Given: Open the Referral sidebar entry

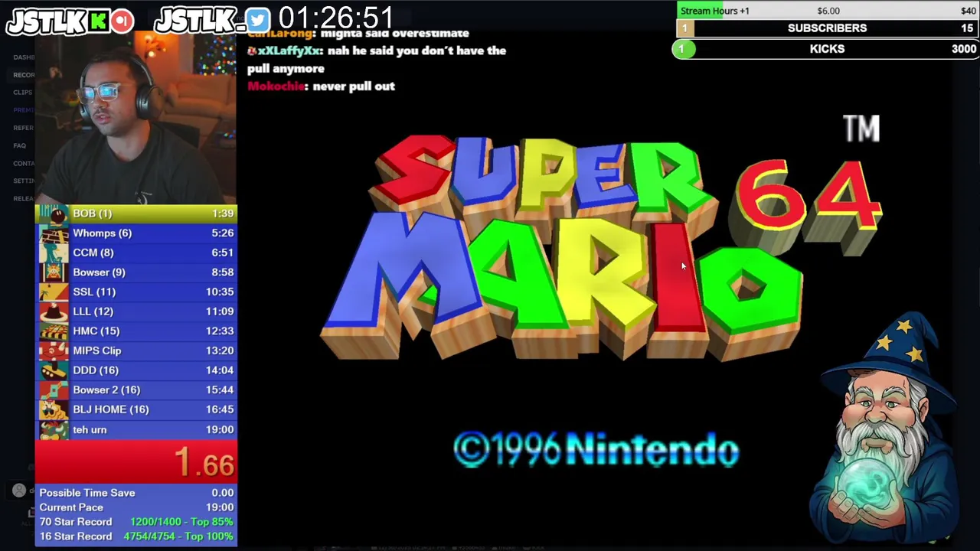Looking at the screenshot, I should (x=24, y=128).
